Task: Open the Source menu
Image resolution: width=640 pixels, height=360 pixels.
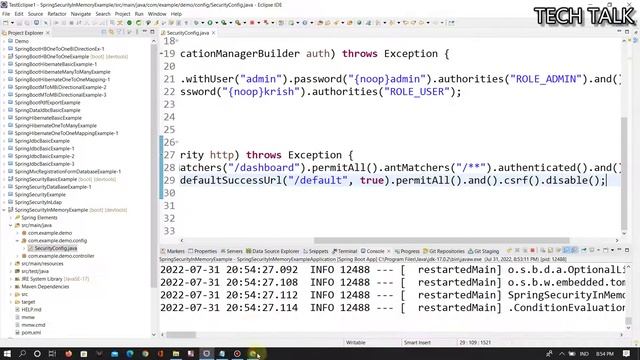Action: [x=35, y=14]
